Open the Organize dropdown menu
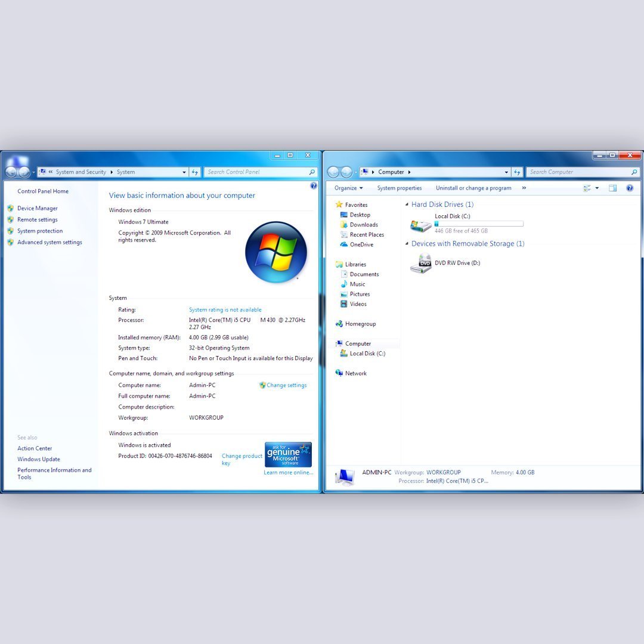Viewport: 644px width, 644px height. click(x=349, y=188)
